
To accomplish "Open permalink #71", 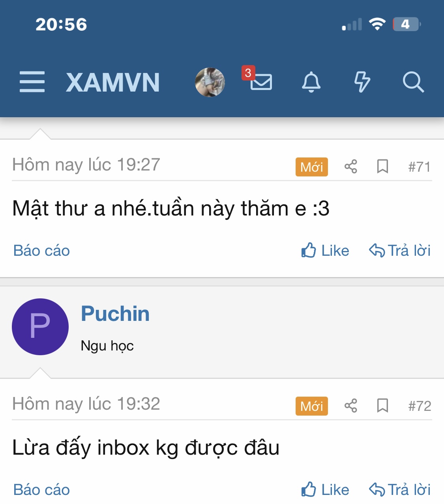I will [x=420, y=167].
